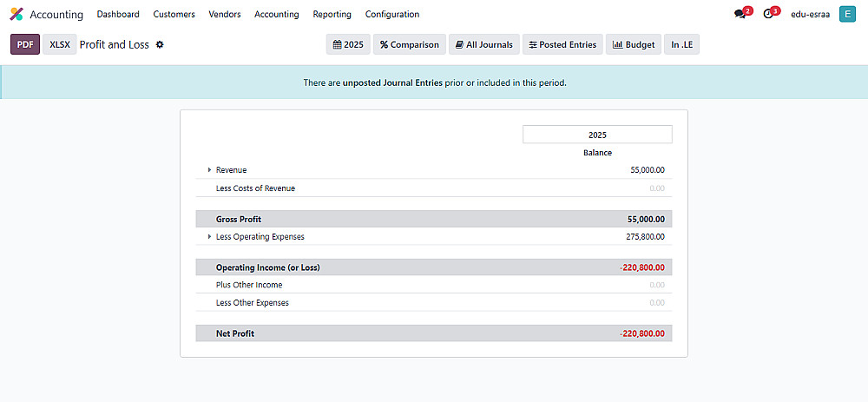
Task: Open the Comparison options dropdown
Action: point(410,44)
